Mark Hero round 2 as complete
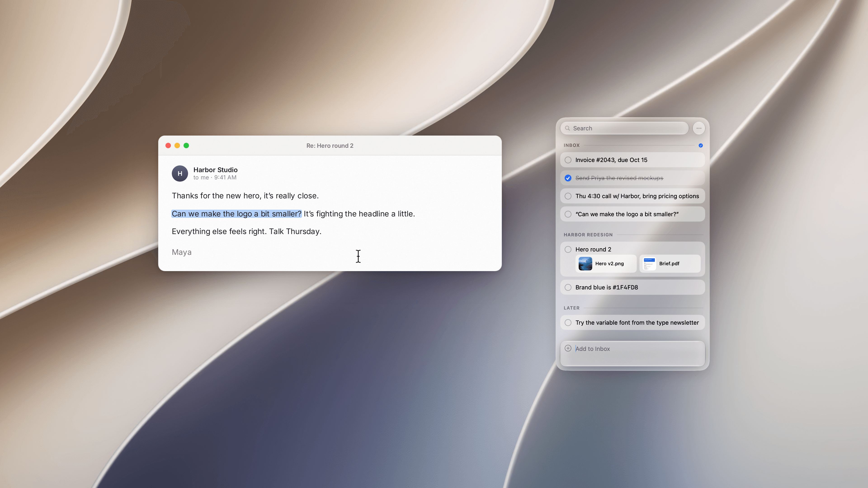Image resolution: width=868 pixels, height=488 pixels. (568, 250)
